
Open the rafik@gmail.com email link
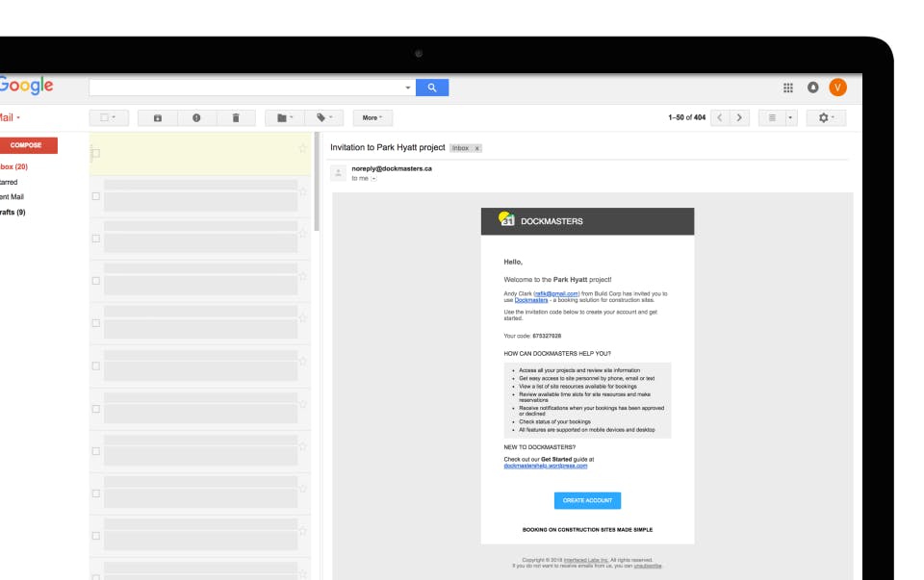click(556, 293)
